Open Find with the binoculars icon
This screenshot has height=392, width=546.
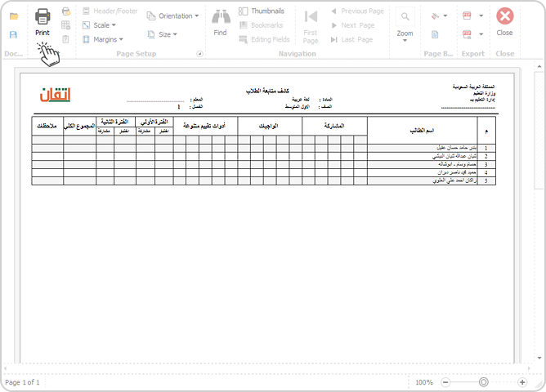pos(221,17)
